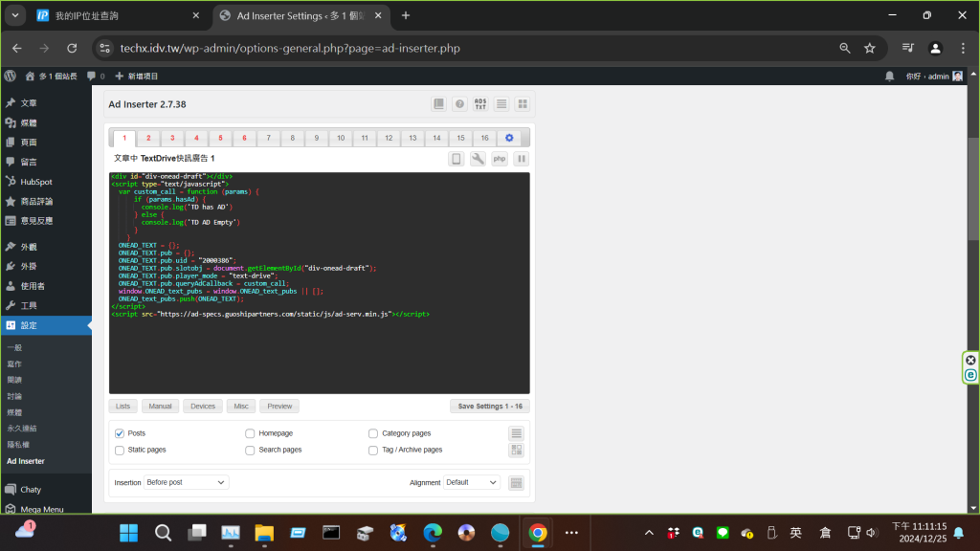Expand the HubSpot sidebar menu
Screen dimensions: 980x551
pos(36,181)
